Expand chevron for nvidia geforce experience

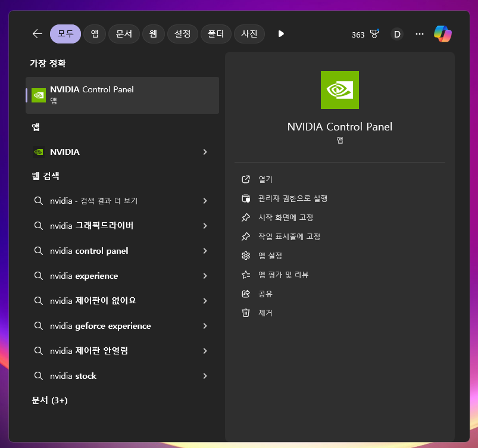[x=205, y=326]
